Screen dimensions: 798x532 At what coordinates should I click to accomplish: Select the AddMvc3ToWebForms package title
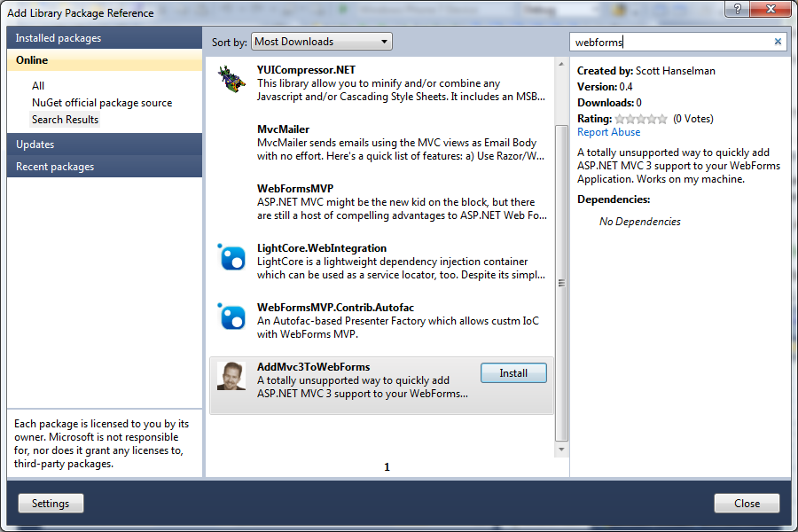coord(314,367)
